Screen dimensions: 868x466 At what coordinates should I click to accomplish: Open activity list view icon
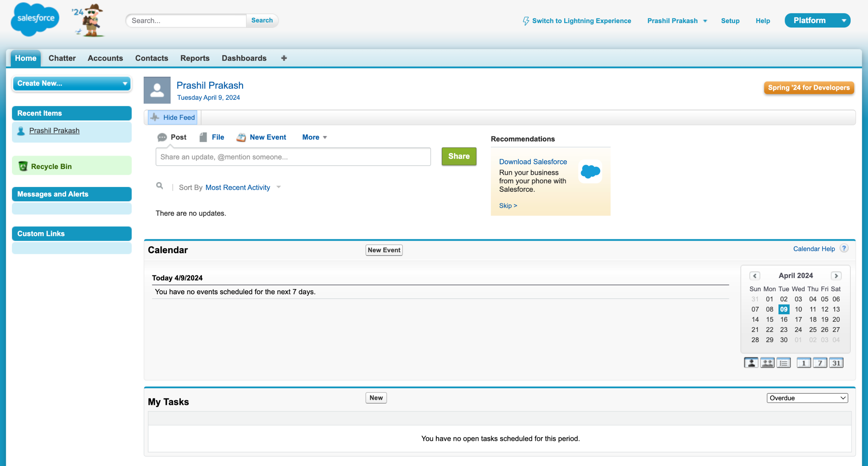click(784, 363)
